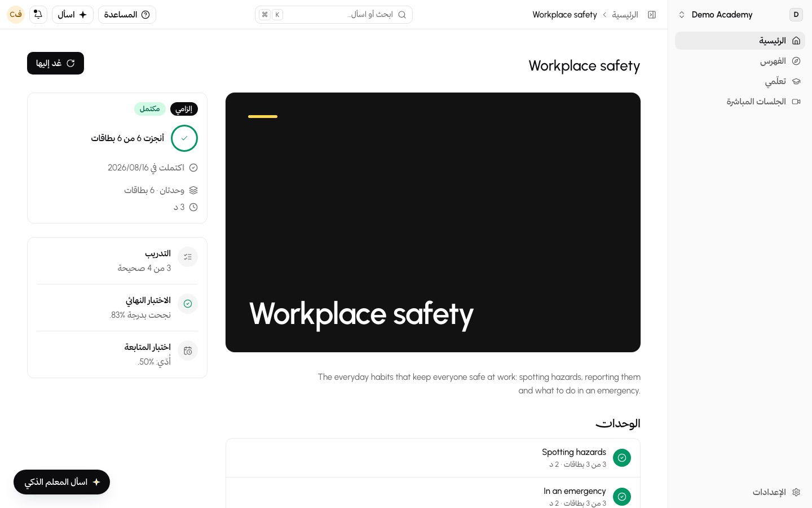Image resolution: width=812 pixels, height=508 pixels.
Task: Click the الوحدات units heading
Action: [x=617, y=423]
